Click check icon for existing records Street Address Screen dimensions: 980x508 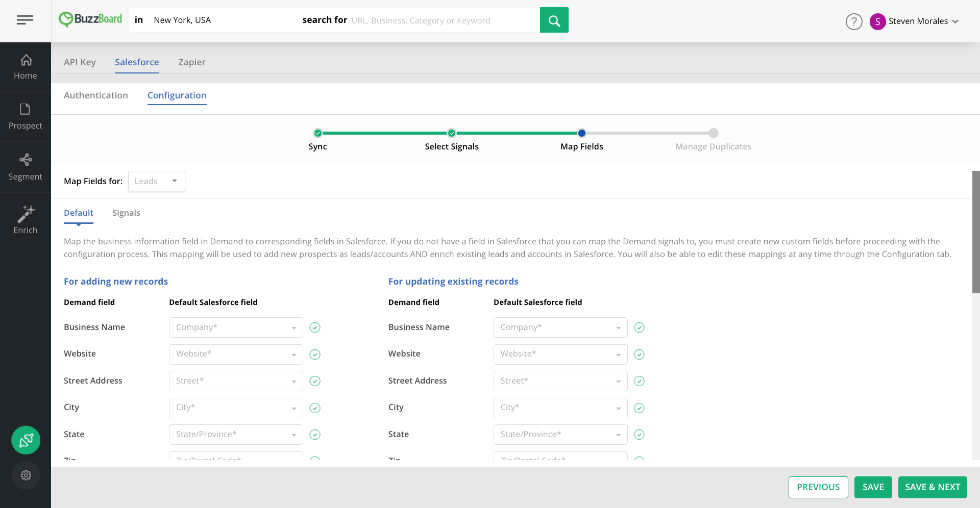pos(639,381)
